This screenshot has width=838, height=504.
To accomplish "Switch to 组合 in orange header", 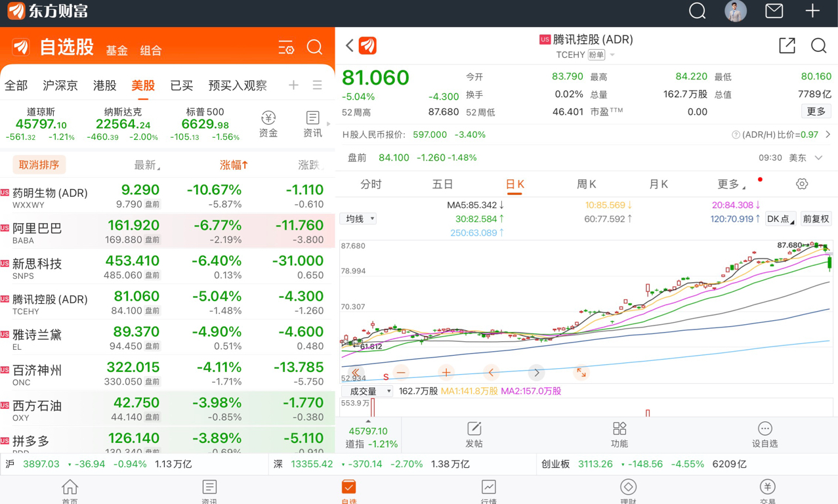I will 151,51.
